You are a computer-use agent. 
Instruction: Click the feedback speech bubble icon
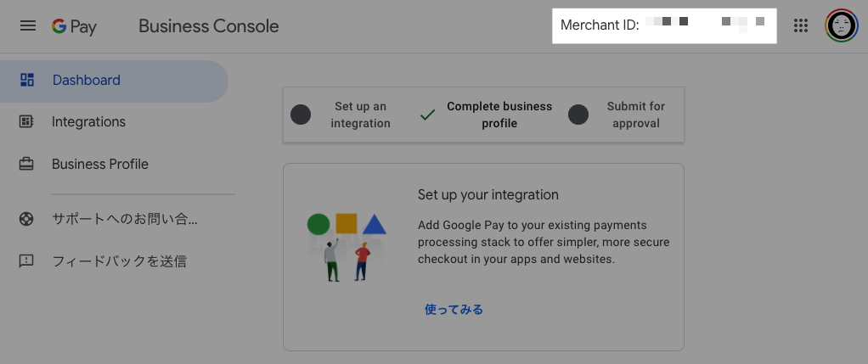26,261
